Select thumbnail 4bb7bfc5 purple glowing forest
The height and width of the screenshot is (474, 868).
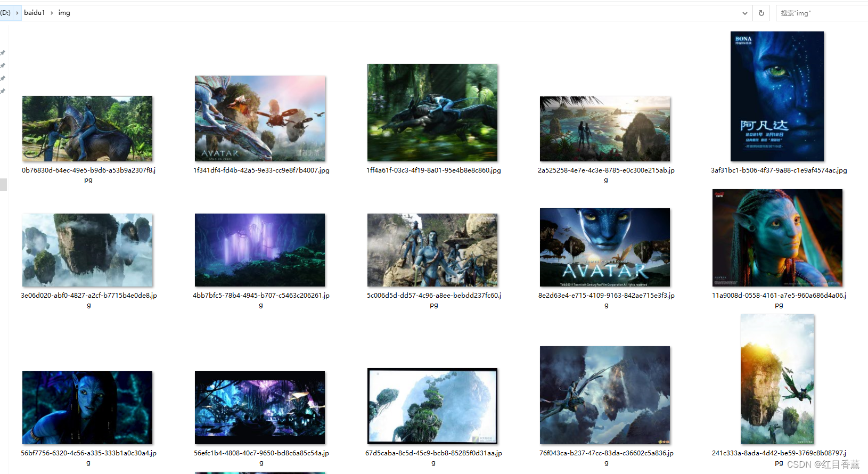click(260, 250)
